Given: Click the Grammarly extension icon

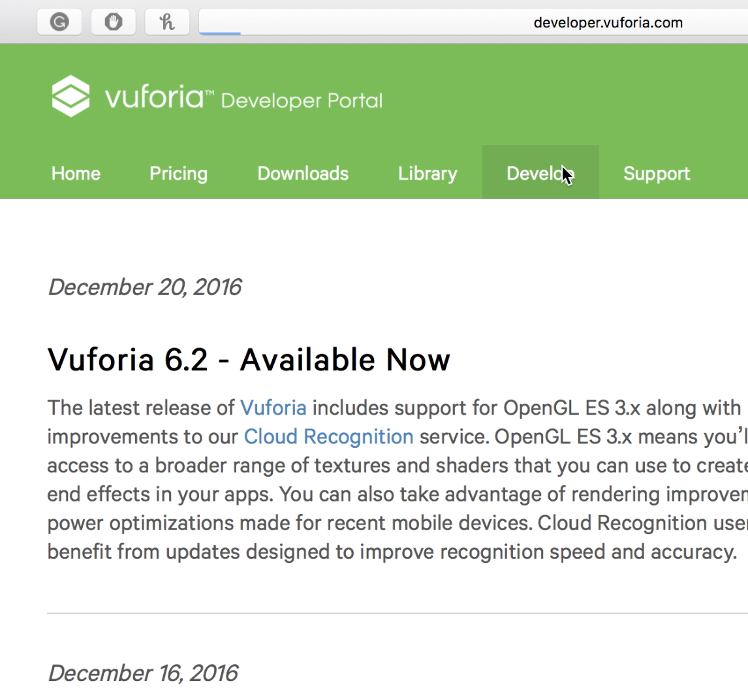Looking at the screenshot, I should (x=59, y=23).
